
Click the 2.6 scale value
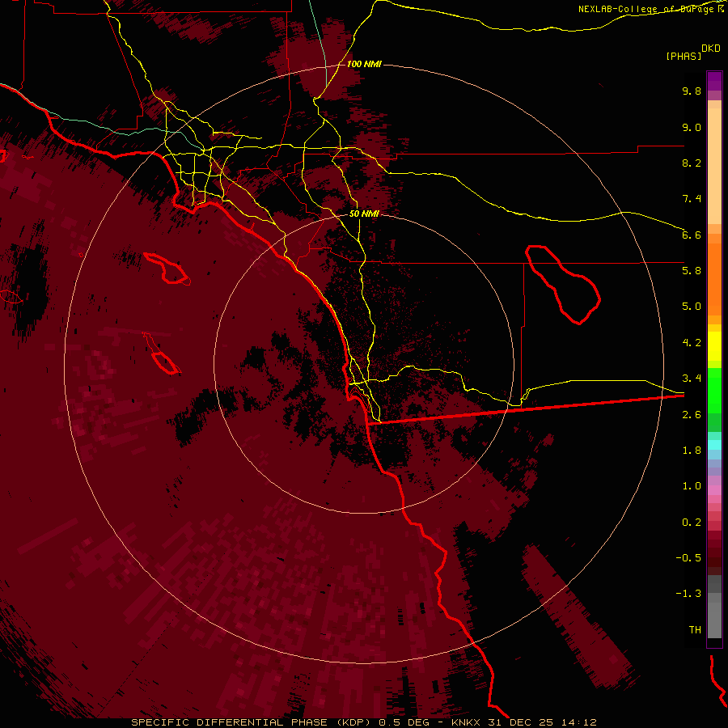(692, 415)
